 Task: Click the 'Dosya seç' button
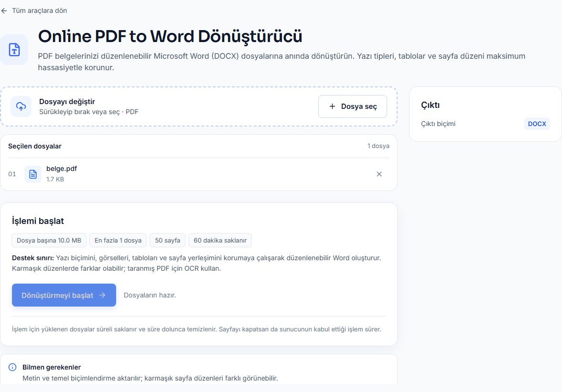pyautogui.click(x=352, y=106)
